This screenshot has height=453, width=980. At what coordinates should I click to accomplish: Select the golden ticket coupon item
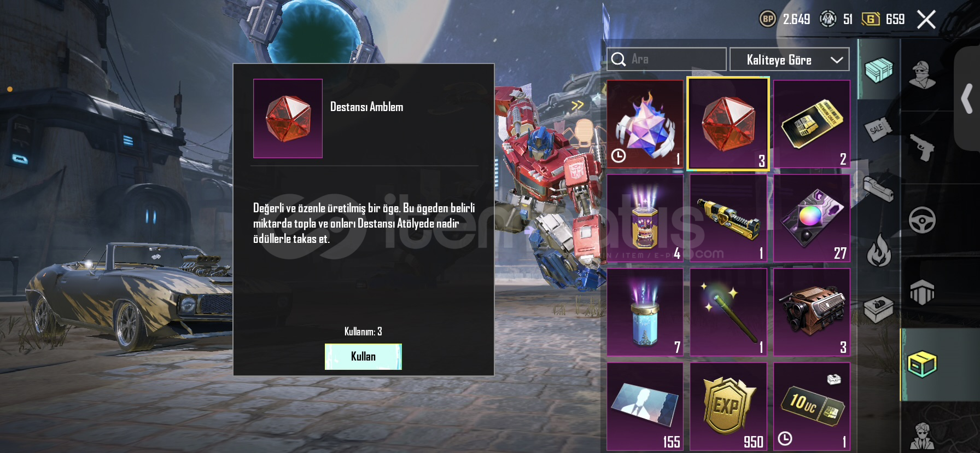(x=812, y=124)
